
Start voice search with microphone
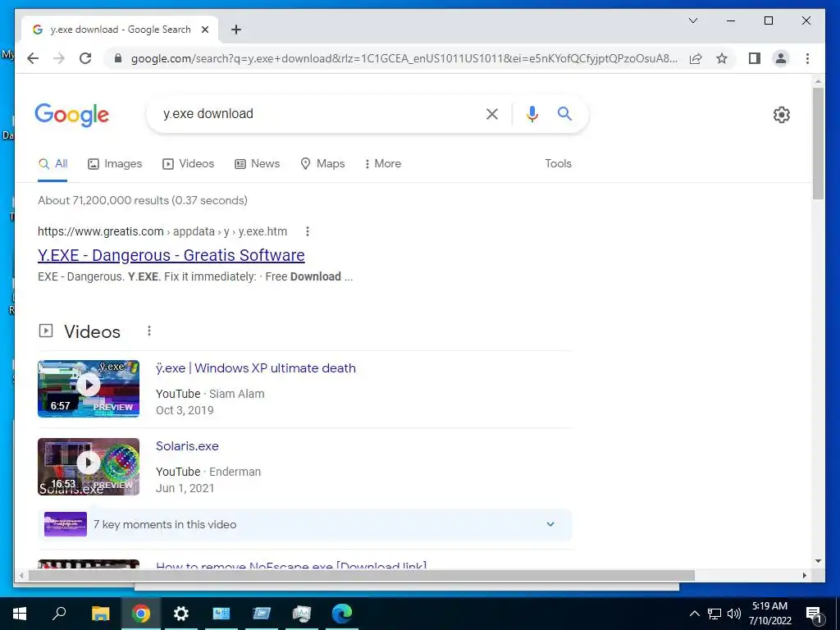[x=532, y=113]
